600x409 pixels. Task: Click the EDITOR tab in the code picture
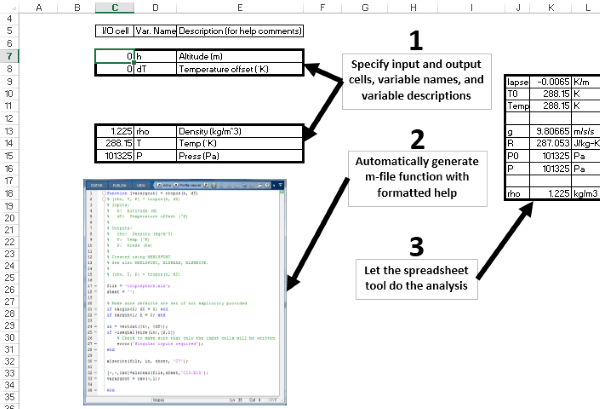click(x=96, y=185)
